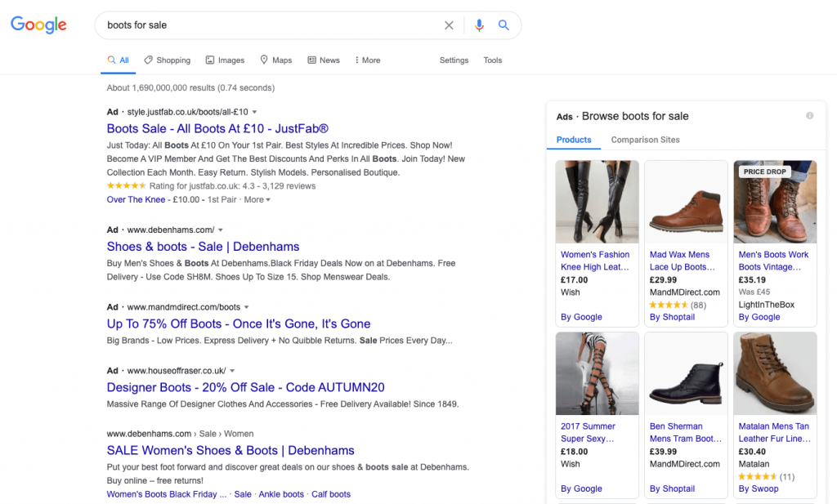
Task: Open the 'Calf boots' sitelink
Action: coord(331,494)
